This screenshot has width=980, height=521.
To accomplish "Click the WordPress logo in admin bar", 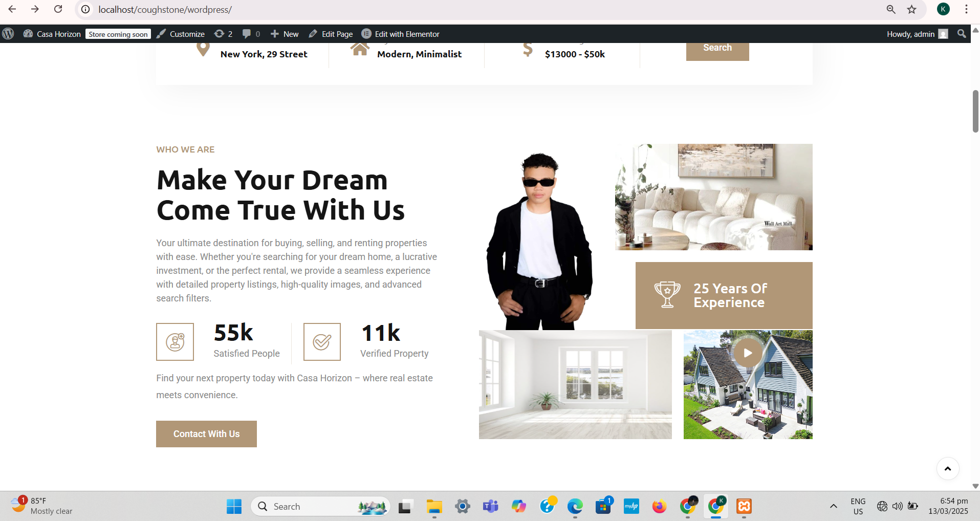I will click(x=8, y=34).
